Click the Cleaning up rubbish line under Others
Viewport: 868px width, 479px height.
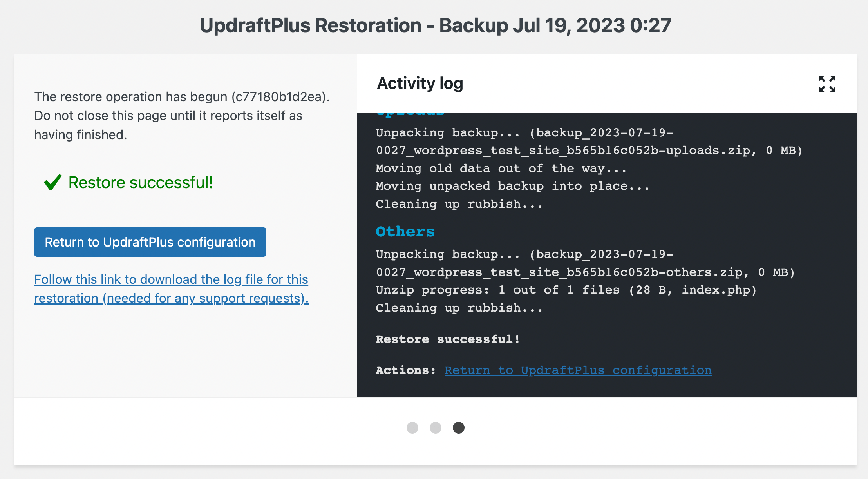point(459,308)
